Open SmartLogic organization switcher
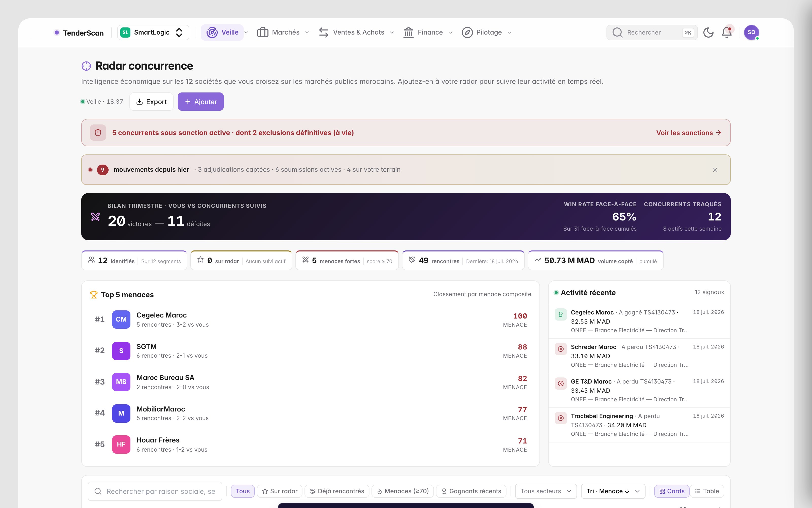This screenshot has height=508, width=812. (x=153, y=33)
